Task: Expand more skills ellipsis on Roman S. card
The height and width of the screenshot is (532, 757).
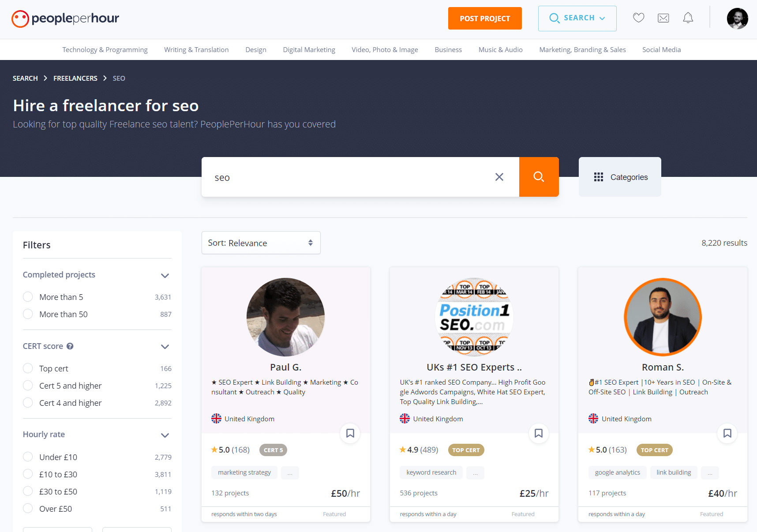Action: pyautogui.click(x=710, y=472)
